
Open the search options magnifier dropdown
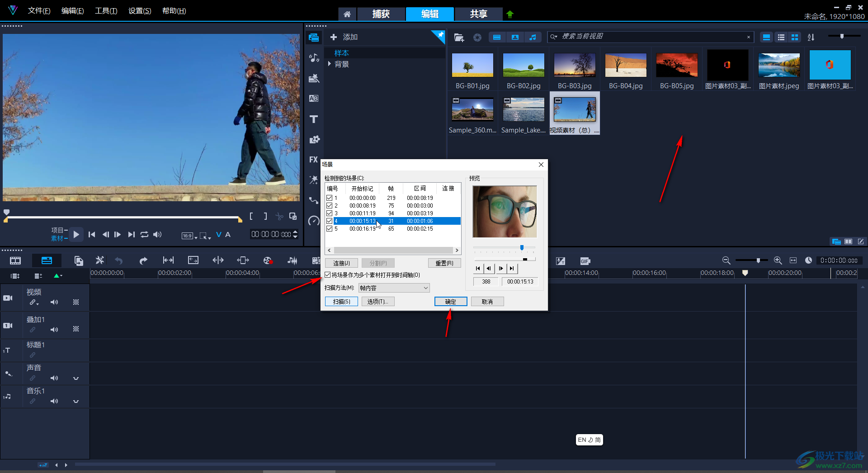[554, 37]
